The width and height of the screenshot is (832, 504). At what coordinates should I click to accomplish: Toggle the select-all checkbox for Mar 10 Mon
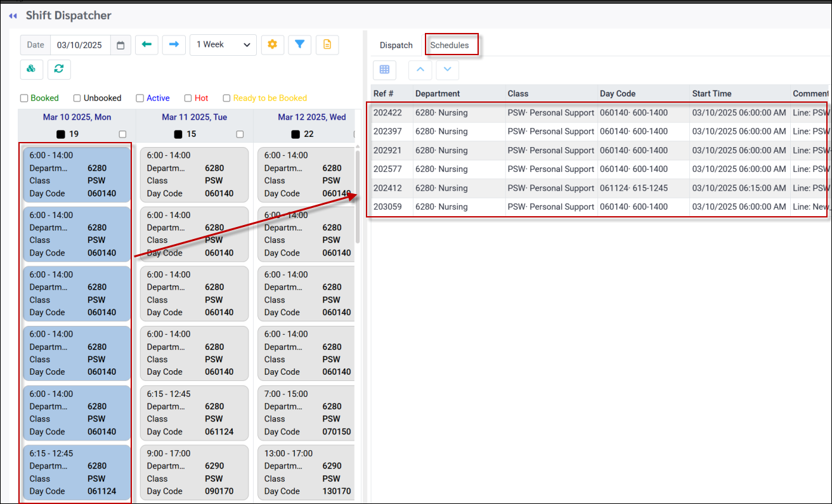(x=122, y=134)
